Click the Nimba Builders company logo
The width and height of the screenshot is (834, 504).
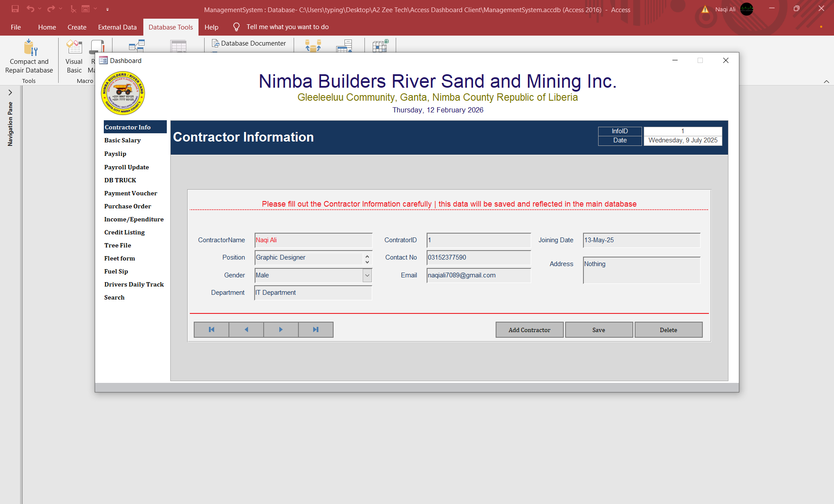click(123, 93)
